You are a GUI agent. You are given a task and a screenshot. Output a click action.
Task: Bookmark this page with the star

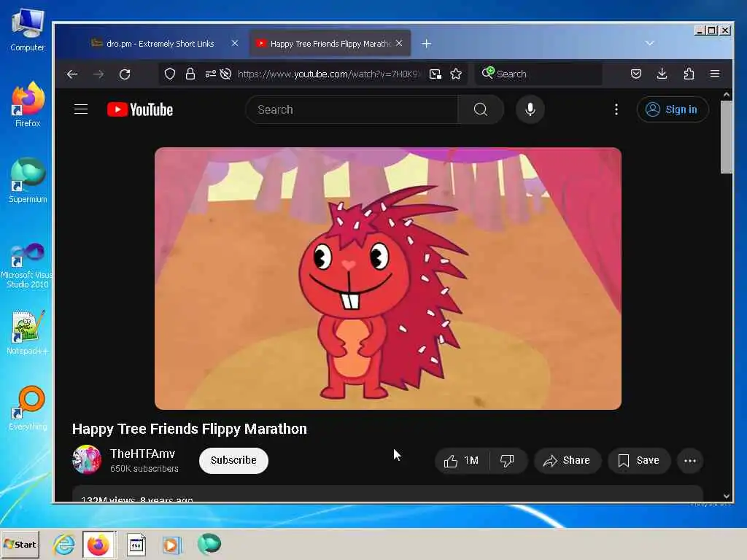coord(456,74)
